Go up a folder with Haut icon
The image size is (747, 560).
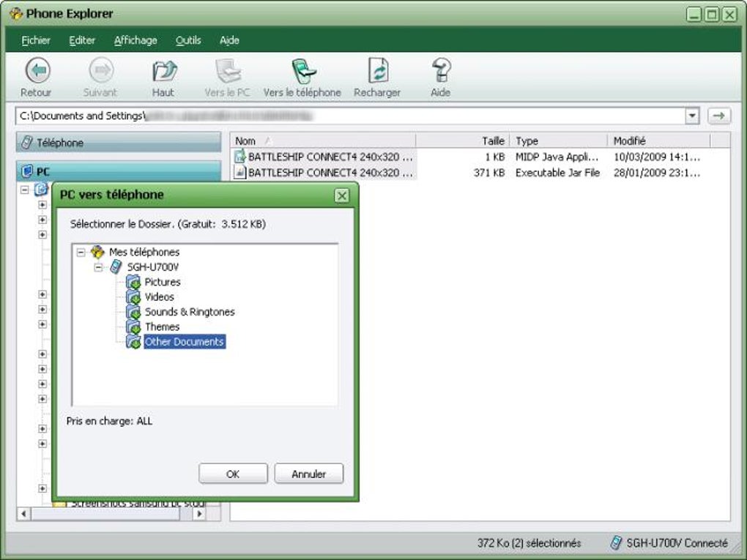click(x=164, y=71)
